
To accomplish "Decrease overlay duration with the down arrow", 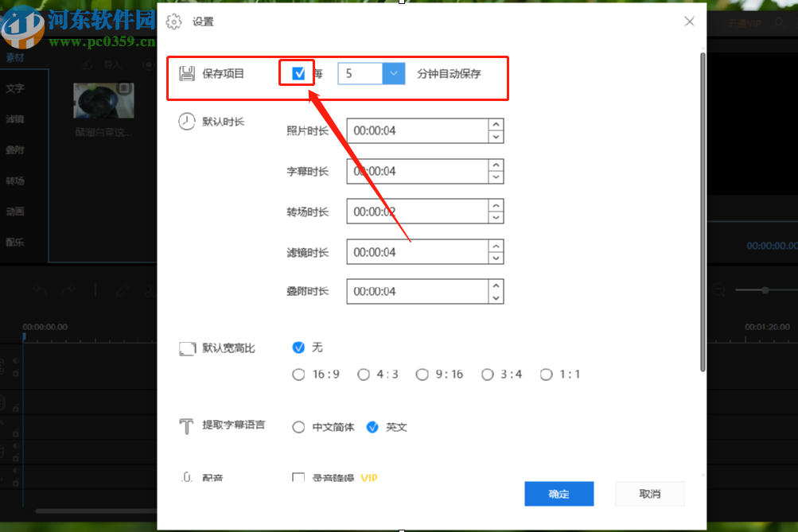I will point(496,298).
